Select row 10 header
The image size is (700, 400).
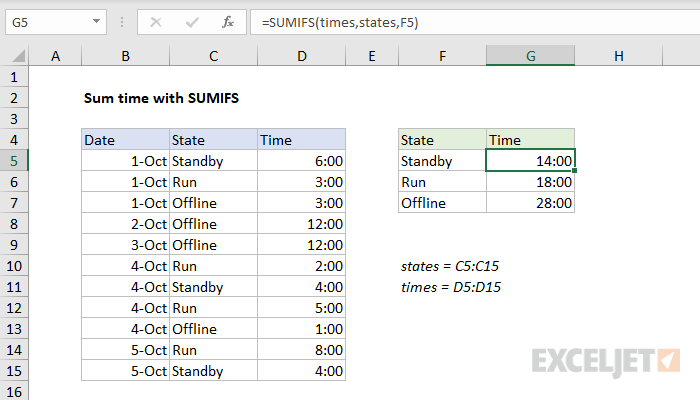click(x=14, y=266)
